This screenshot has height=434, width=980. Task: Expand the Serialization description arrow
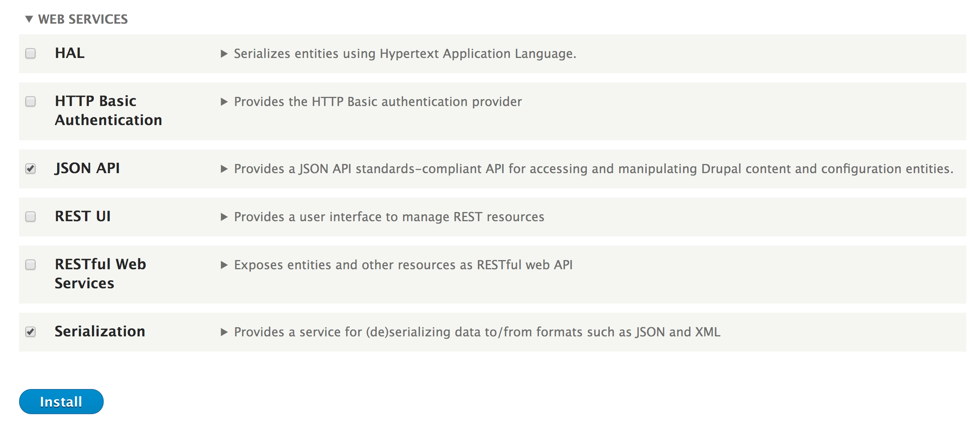tap(224, 332)
